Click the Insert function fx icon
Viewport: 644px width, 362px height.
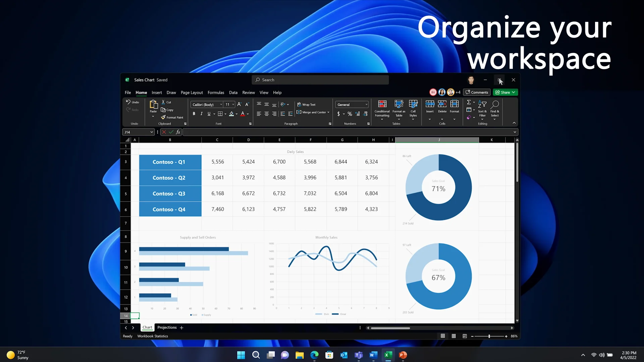pyautogui.click(x=178, y=132)
